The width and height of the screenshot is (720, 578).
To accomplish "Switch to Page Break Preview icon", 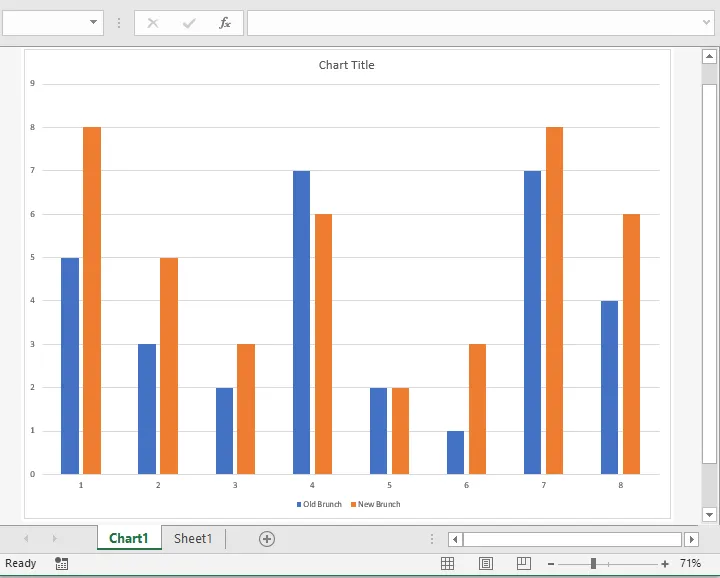I will click(523, 563).
